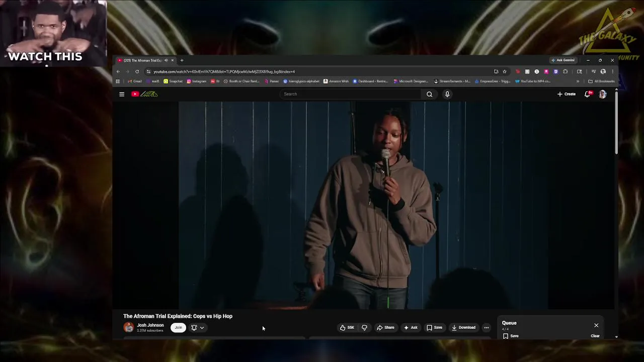Click Ask Gemini button

[562, 60]
